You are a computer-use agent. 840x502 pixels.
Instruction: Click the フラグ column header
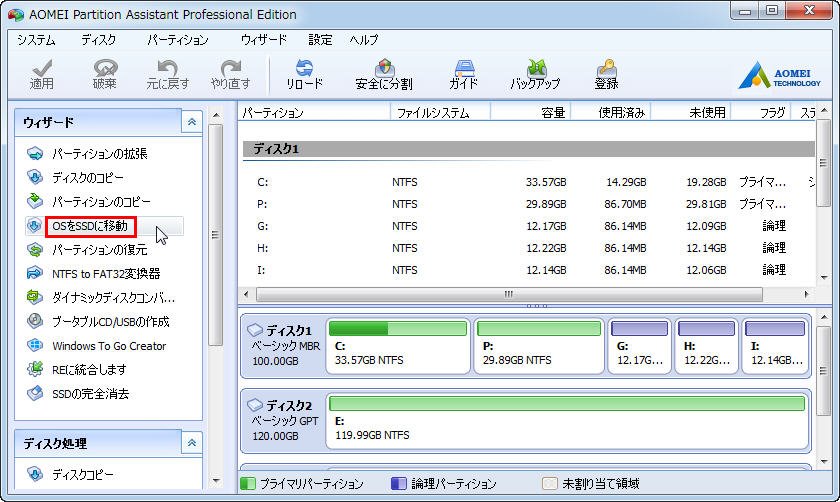click(x=761, y=113)
